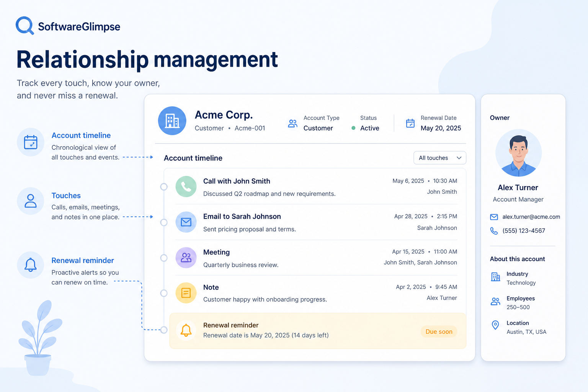Click the Account timeline section heading in card

click(193, 158)
